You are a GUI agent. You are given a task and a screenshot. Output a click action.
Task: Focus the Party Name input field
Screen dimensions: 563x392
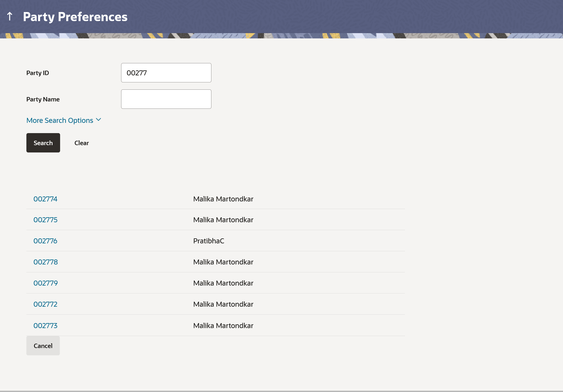pos(166,99)
